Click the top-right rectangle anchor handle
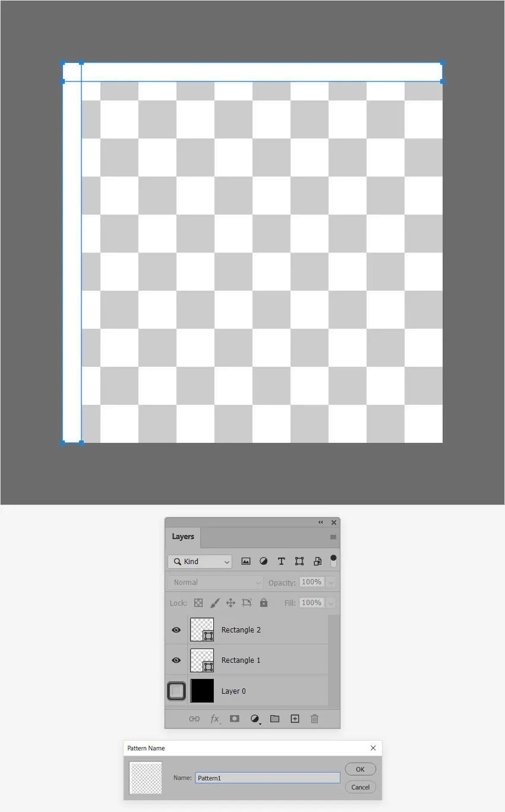This screenshot has width=505, height=812. pos(443,62)
